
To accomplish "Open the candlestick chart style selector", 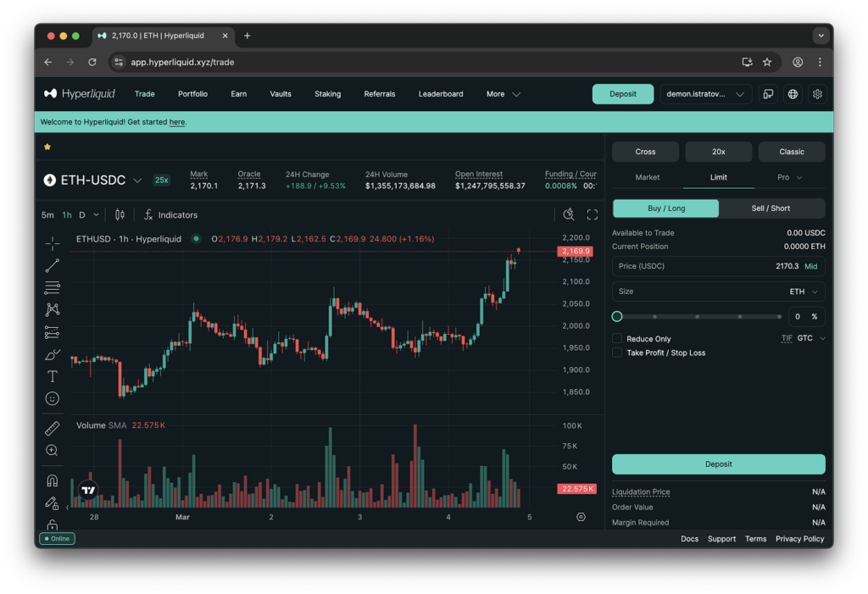I will click(x=120, y=214).
